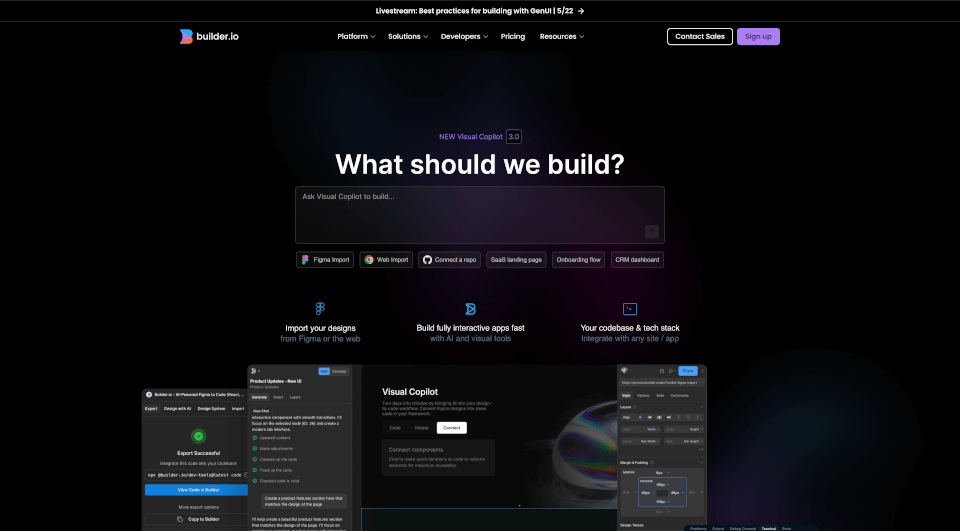Open the Options tab in editor panel
This screenshot has width=960, height=531.
point(643,396)
